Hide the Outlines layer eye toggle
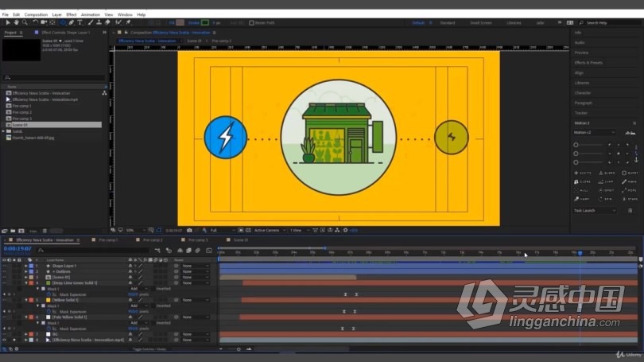 tap(5, 271)
